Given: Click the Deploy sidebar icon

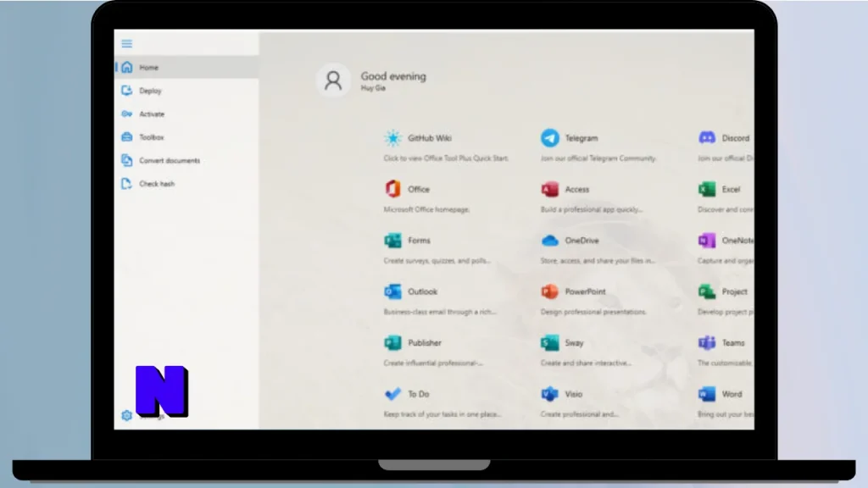Looking at the screenshot, I should pos(127,90).
